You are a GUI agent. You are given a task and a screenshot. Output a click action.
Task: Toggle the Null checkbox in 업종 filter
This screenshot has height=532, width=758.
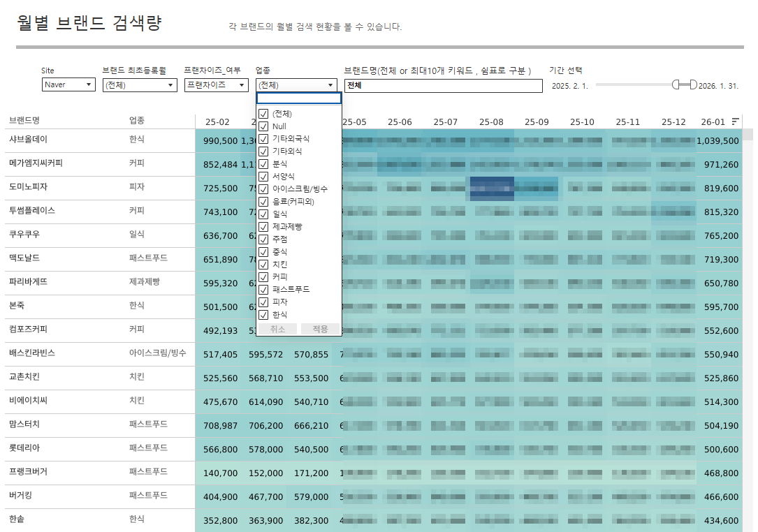click(x=263, y=126)
